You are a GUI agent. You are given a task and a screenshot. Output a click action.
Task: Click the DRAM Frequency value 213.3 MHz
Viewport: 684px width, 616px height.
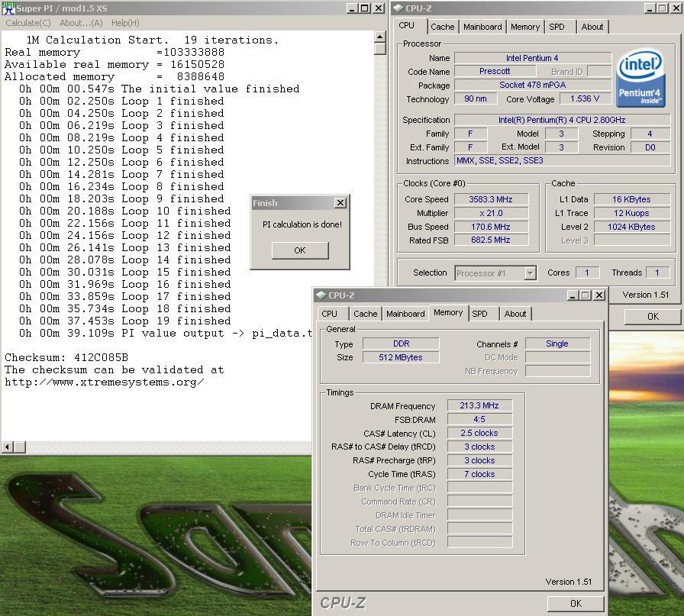(x=479, y=406)
